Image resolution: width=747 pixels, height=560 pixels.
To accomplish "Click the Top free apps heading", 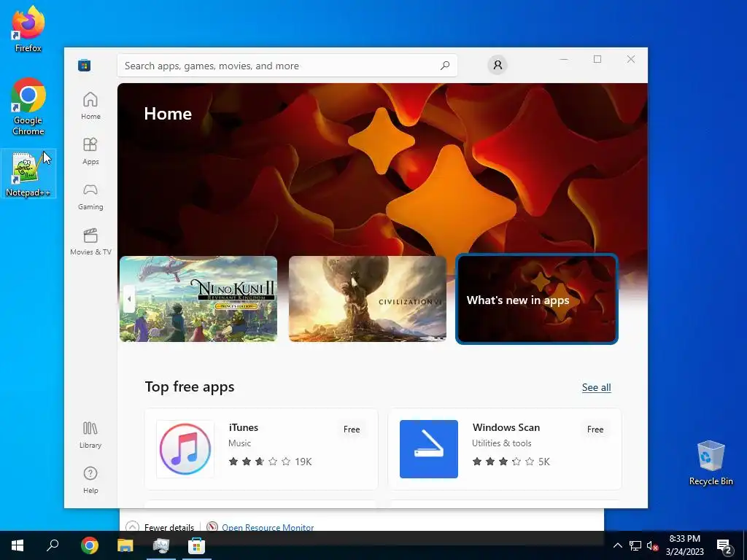I will point(190,386).
